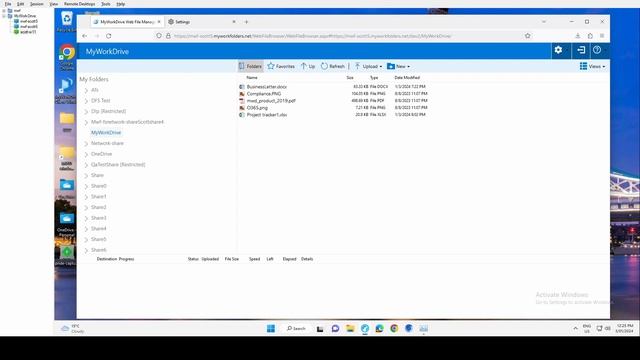Screen dimensions: 640x360
Task: Sort files by Size column
Action: click(x=350, y=78)
